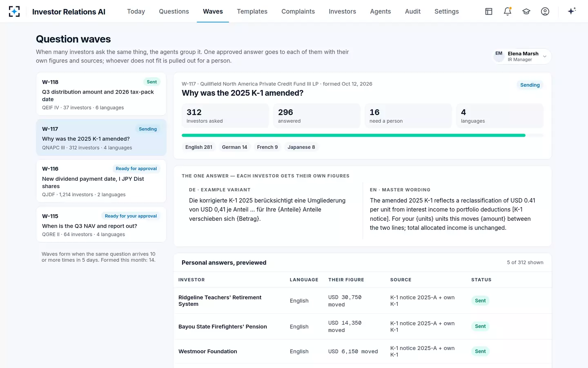Filter by the English 281 chip
The width and height of the screenshot is (588, 368).
click(x=199, y=147)
